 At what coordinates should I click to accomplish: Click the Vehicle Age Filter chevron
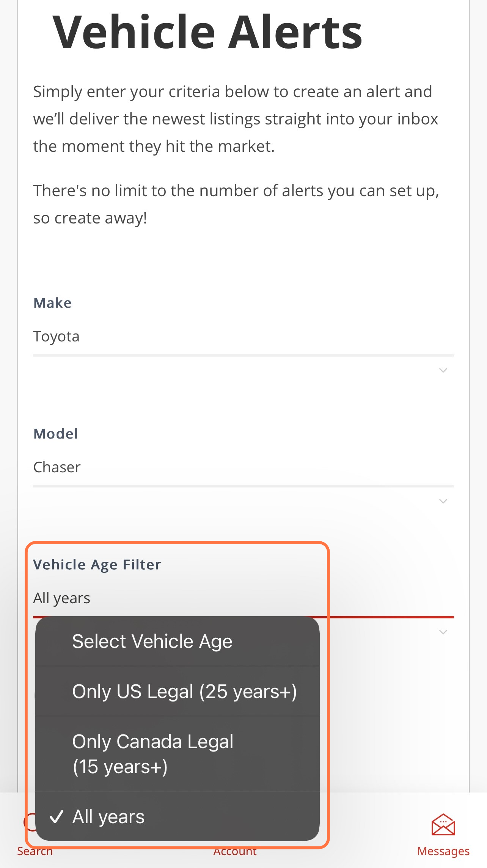pos(443,632)
